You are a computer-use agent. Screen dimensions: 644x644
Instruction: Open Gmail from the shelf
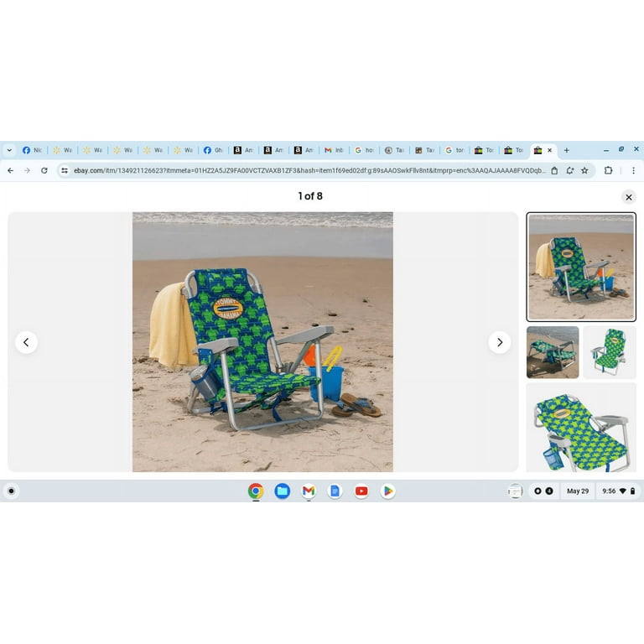click(x=309, y=491)
